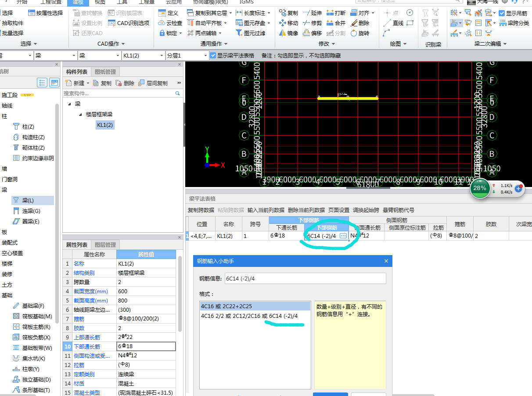Click 删除当前列数据 button
The height and width of the screenshot is (396, 532).
coord(306,210)
